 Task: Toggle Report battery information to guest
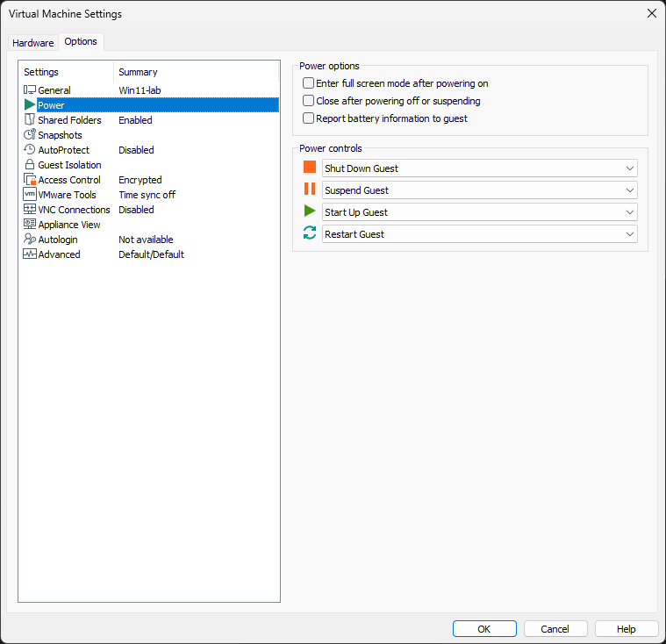308,118
